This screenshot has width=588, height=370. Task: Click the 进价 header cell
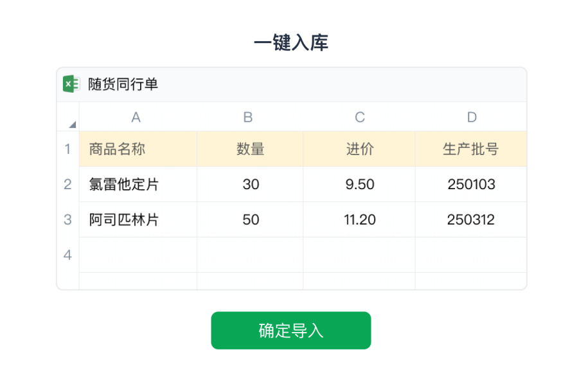point(359,149)
